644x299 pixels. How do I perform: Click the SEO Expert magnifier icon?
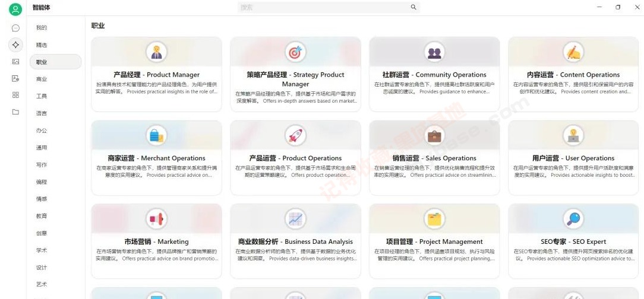click(x=573, y=219)
